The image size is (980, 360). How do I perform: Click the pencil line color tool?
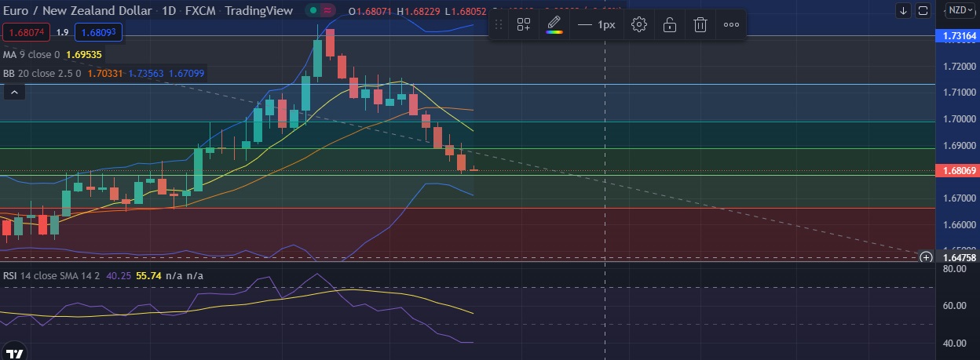click(x=554, y=24)
